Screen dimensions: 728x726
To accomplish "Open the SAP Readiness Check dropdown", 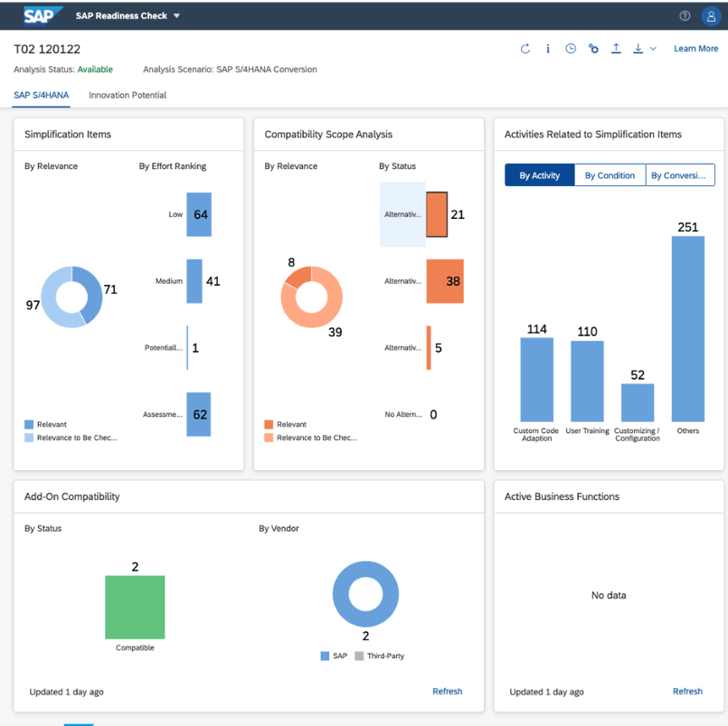I will coord(128,15).
